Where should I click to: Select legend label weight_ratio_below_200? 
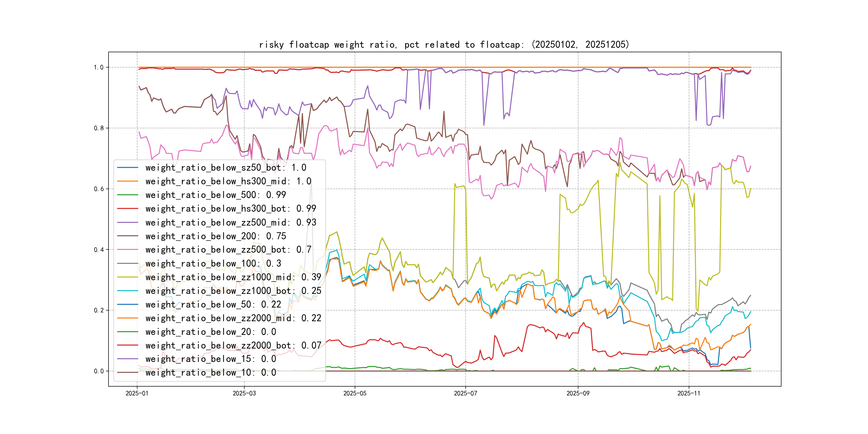coord(216,236)
